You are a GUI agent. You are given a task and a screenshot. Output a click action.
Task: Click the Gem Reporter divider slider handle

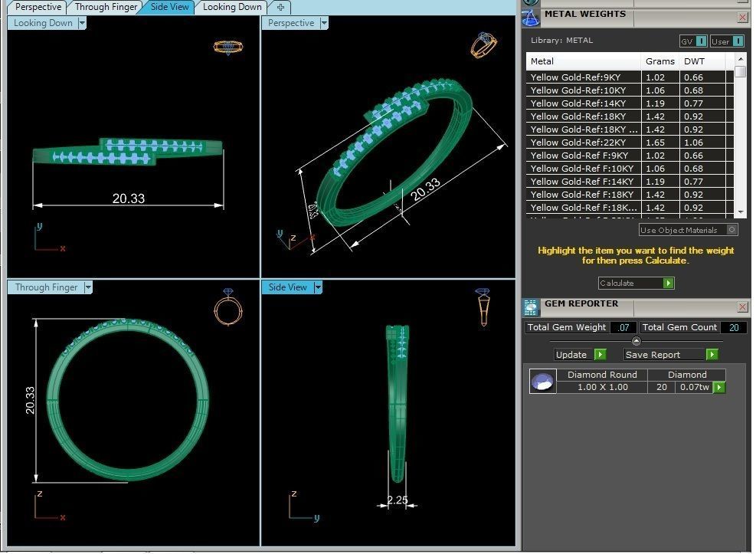(636, 342)
